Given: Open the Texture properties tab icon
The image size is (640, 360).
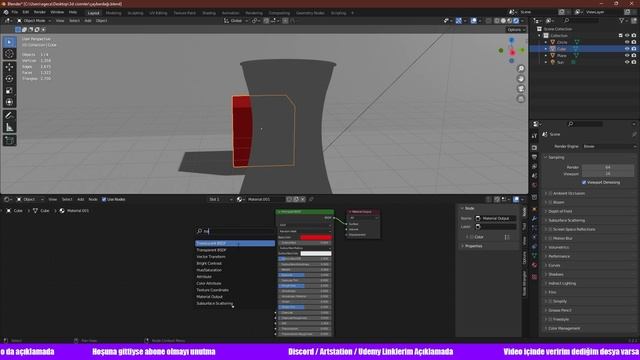Looking at the screenshot, I should tap(534, 277).
